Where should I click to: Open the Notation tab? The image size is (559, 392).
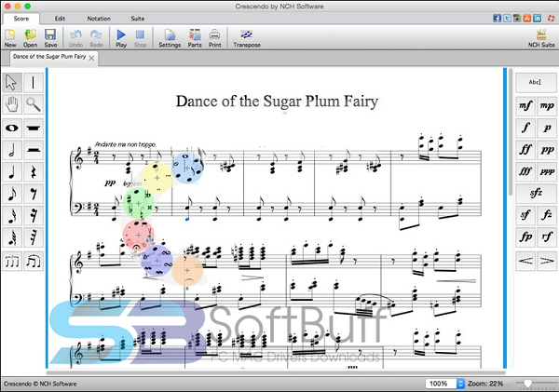[x=99, y=19]
